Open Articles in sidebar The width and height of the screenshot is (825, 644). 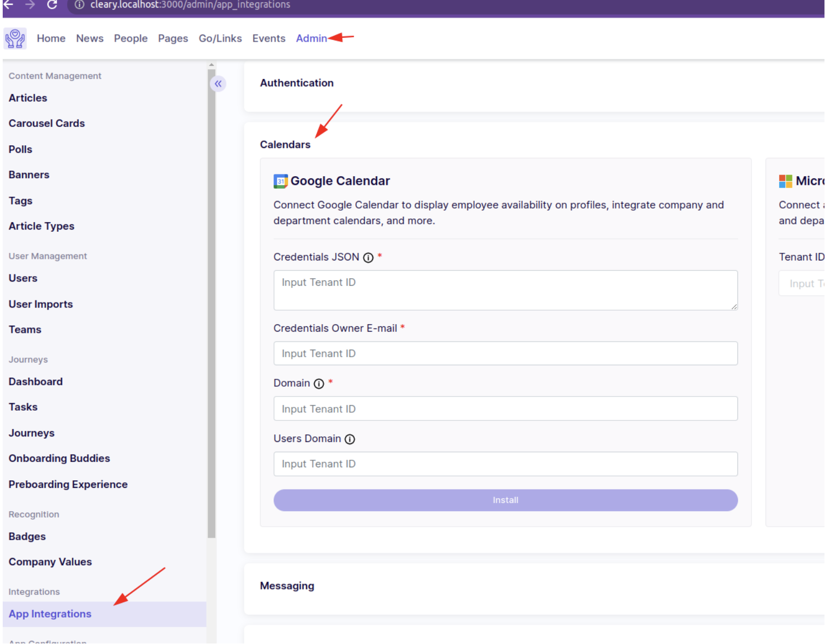(28, 98)
